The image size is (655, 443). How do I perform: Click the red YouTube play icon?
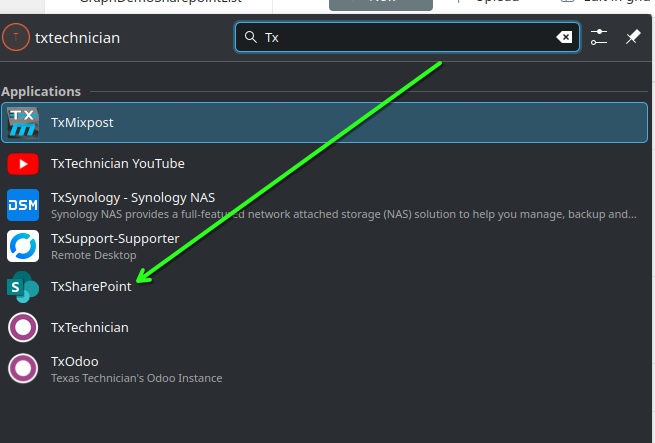point(23,163)
